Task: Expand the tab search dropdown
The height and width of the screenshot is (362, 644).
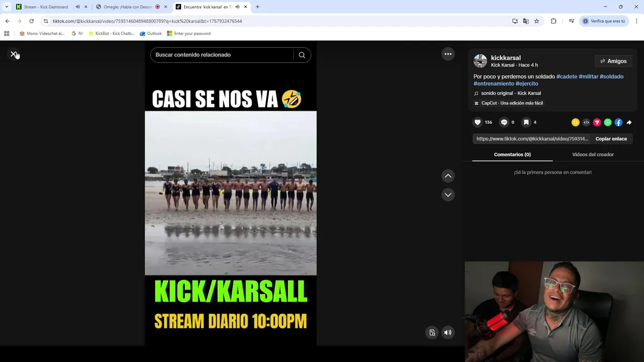Action: pos(7,7)
